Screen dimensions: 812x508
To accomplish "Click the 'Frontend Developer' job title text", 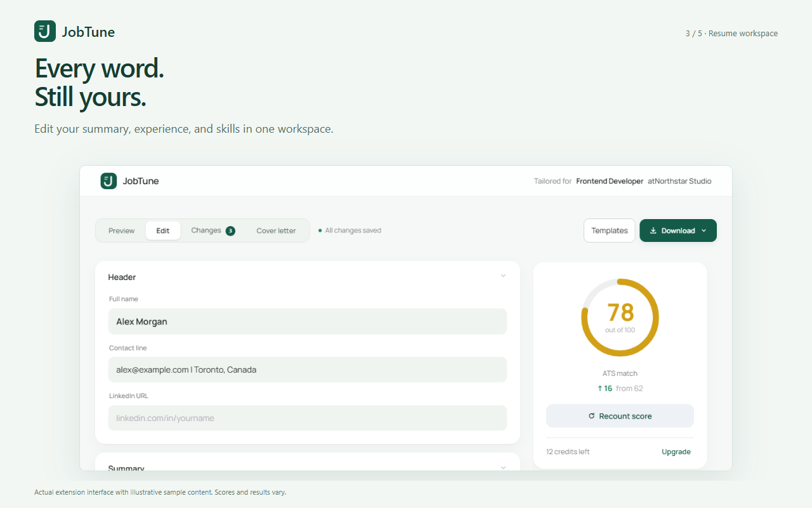I will [x=610, y=181].
